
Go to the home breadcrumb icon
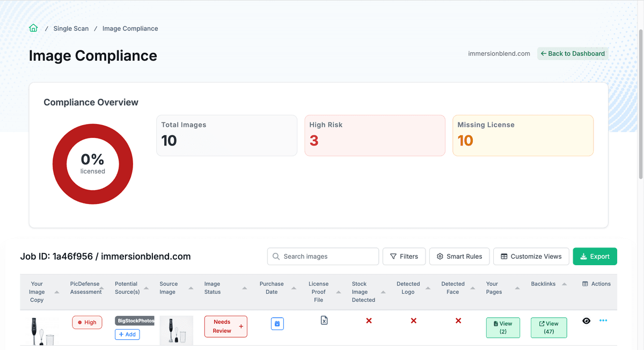tap(33, 28)
